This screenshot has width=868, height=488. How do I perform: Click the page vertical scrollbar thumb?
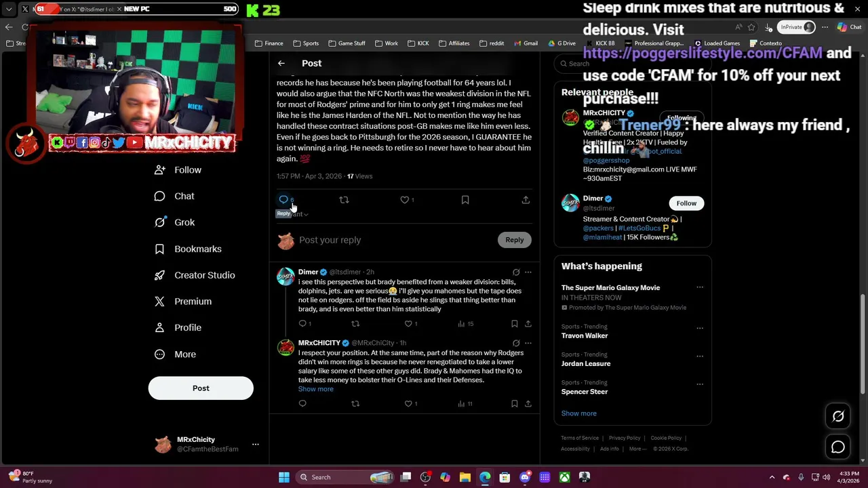point(863,344)
